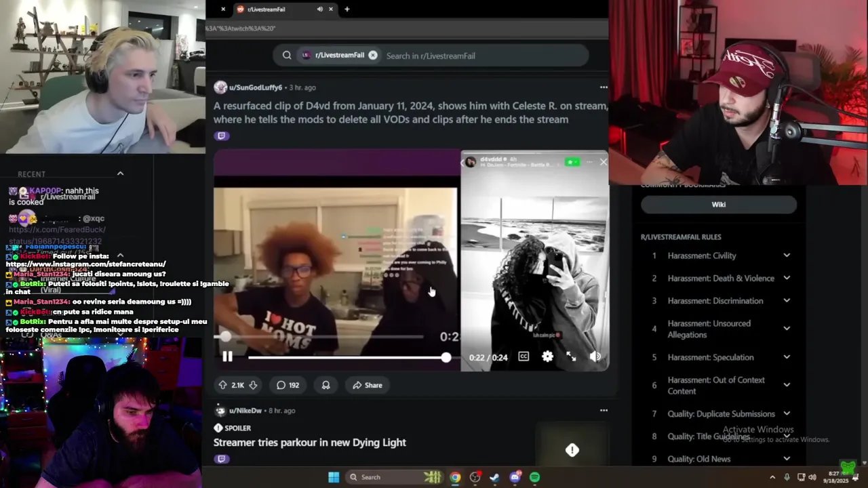The height and width of the screenshot is (488, 868).
Task: Open the 192 comments
Action: tap(288, 385)
